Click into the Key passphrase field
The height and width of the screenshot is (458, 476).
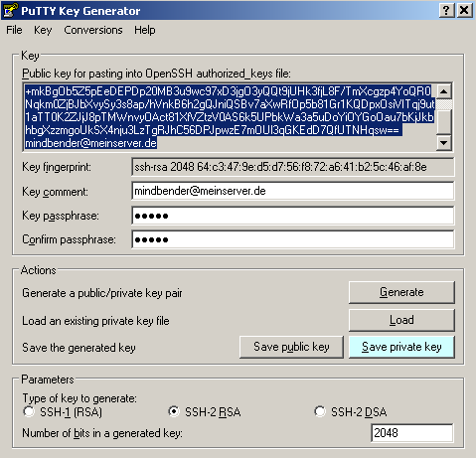coord(293,216)
